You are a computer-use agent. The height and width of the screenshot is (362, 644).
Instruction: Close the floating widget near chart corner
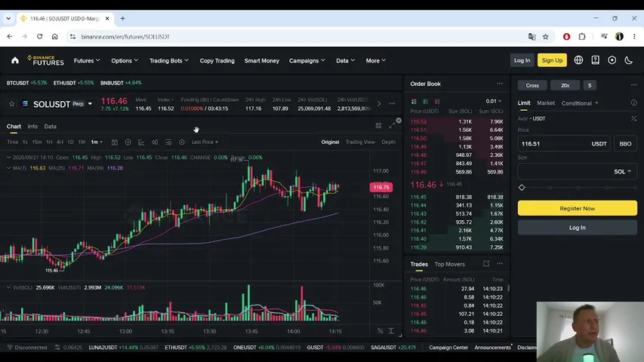click(399, 121)
